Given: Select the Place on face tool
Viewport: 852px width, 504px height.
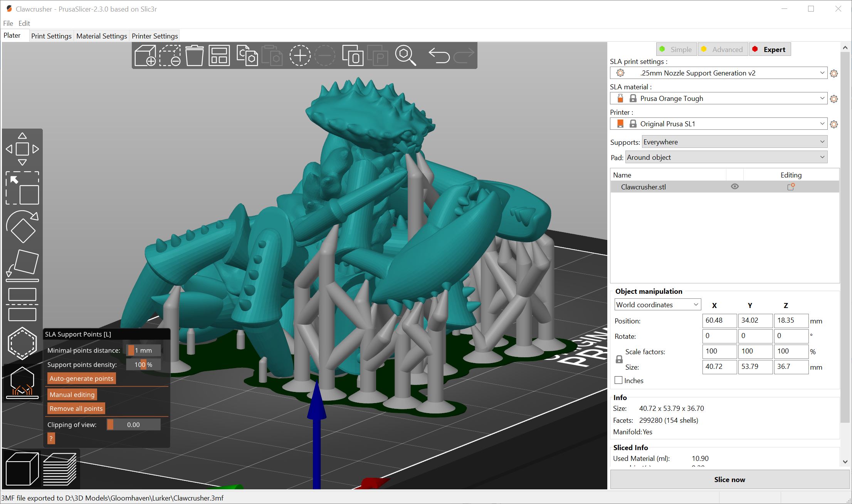Looking at the screenshot, I should 22,266.
